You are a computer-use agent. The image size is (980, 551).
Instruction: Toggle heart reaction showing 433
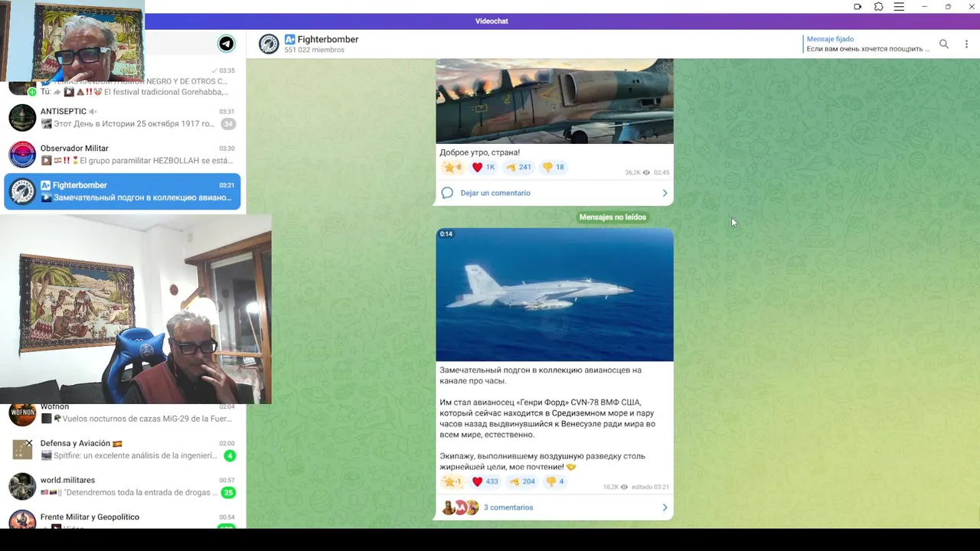click(485, 481)
